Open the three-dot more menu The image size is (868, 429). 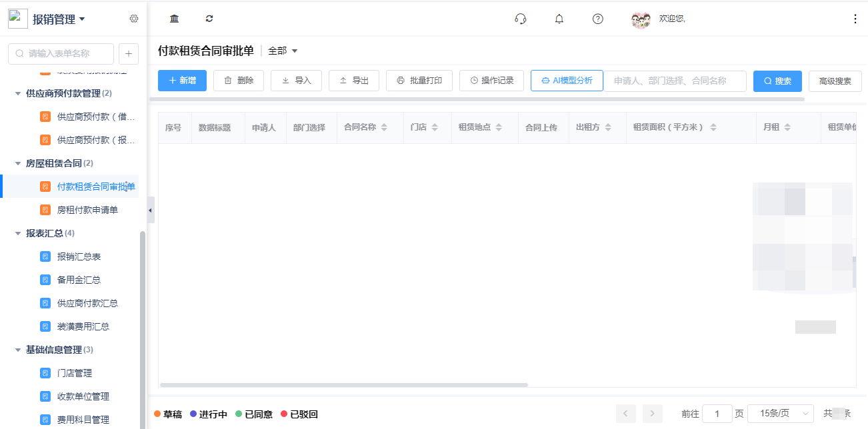[855, 19]
